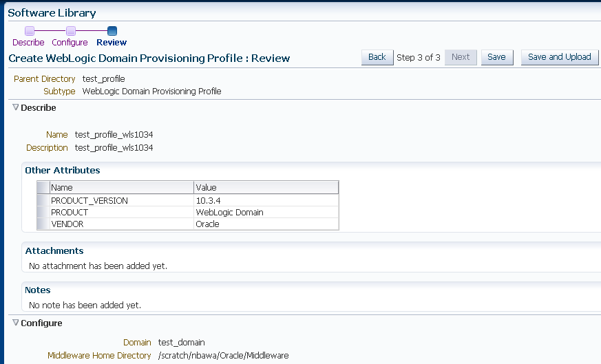601x364 pixels.
Task: Collapse the Describe section triangle
Action: pos(16,107)
